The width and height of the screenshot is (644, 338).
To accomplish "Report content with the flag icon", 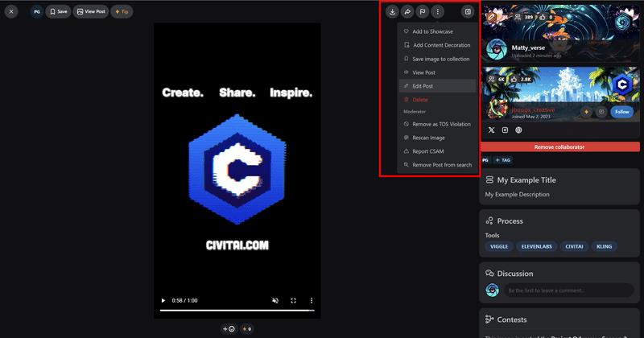I will [422, 11].
